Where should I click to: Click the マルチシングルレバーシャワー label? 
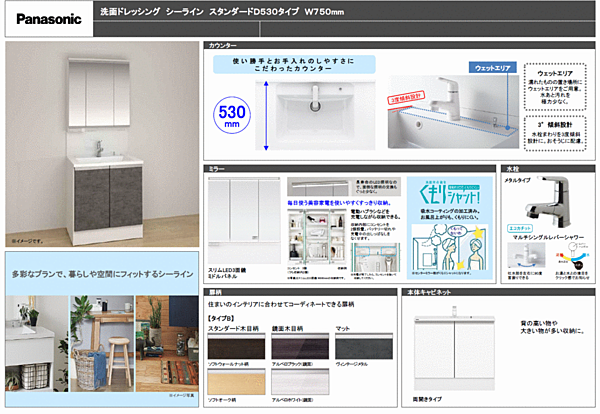548,237
